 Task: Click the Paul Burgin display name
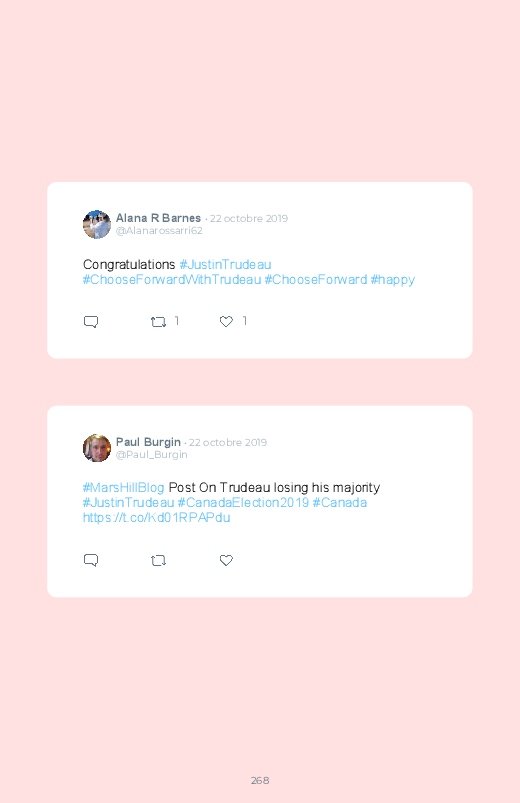coord(148,442)
